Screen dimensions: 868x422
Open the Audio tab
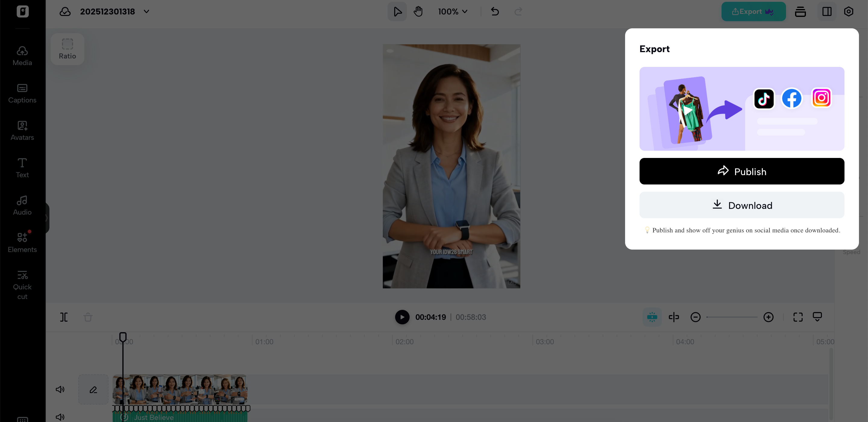tap(22, 205)
